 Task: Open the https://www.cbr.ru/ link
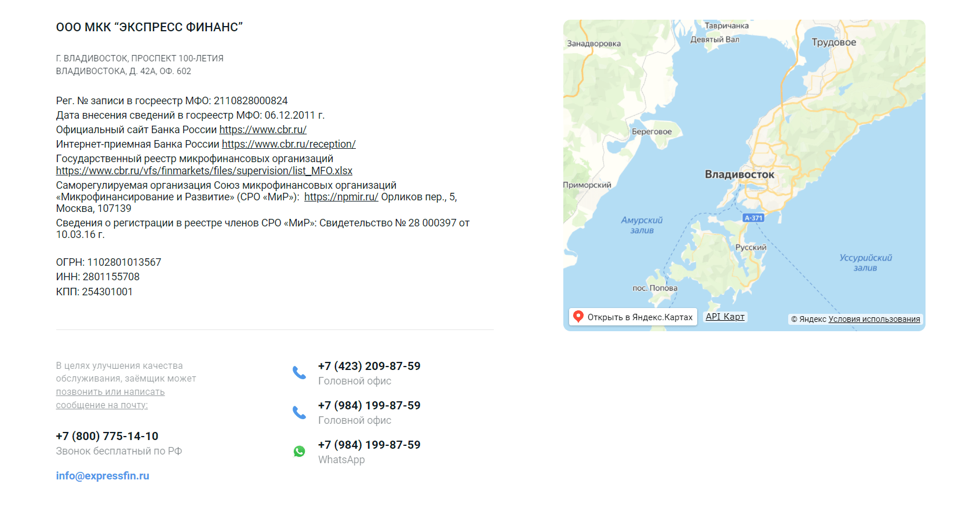coord(263,130)
